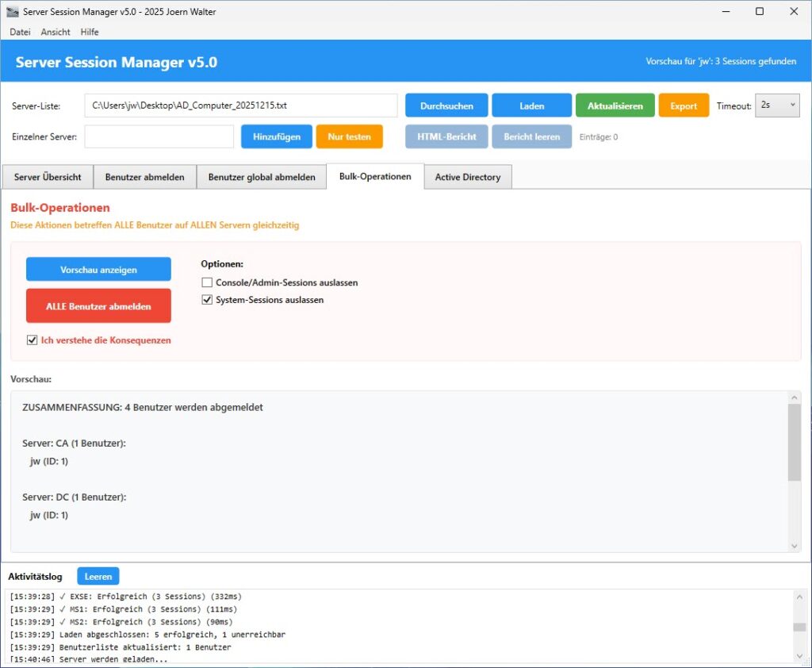The width and height of the screenshot is (812, 668).
Task: Open the Datei menu
Action: click(20, 33)
